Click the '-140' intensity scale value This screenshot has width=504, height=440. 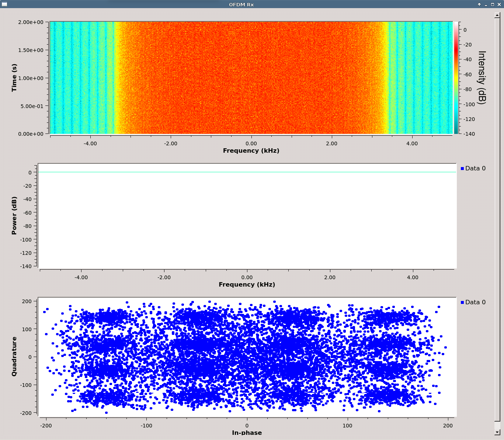pyautogui.click(x=469, y=134)
